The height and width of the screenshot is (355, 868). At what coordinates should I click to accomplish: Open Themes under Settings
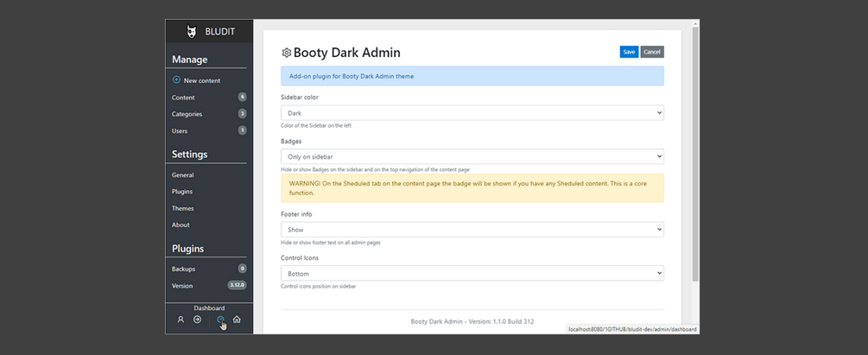point(183,209)
